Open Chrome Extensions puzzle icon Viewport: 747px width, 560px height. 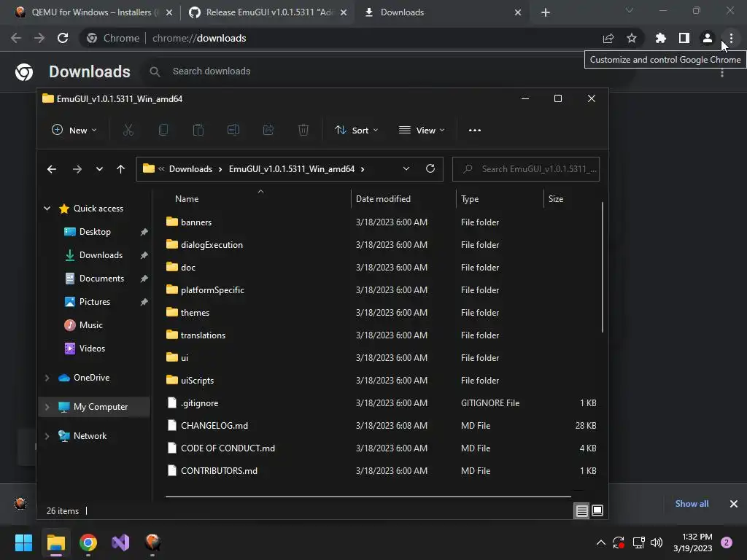click(660, 38)
